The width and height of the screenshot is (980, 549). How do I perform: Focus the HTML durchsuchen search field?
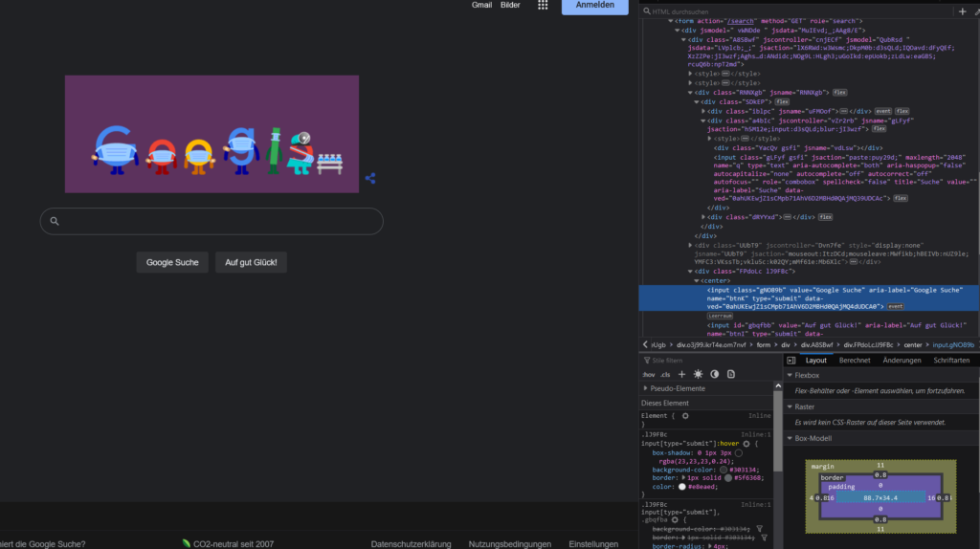pos(797,11)
